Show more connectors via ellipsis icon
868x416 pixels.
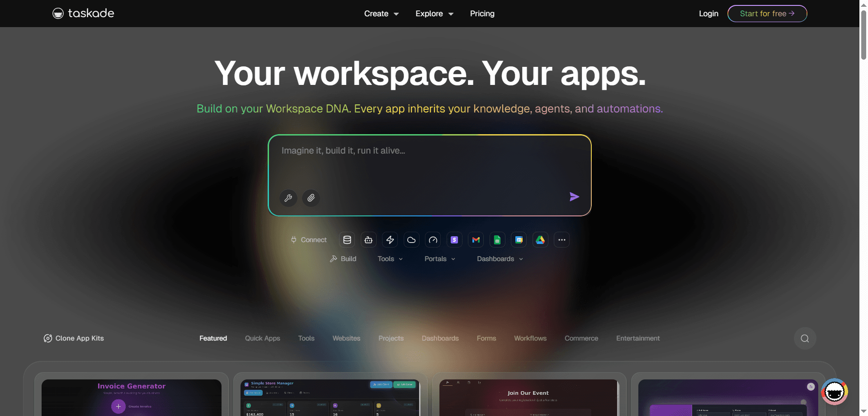point(561,239)
